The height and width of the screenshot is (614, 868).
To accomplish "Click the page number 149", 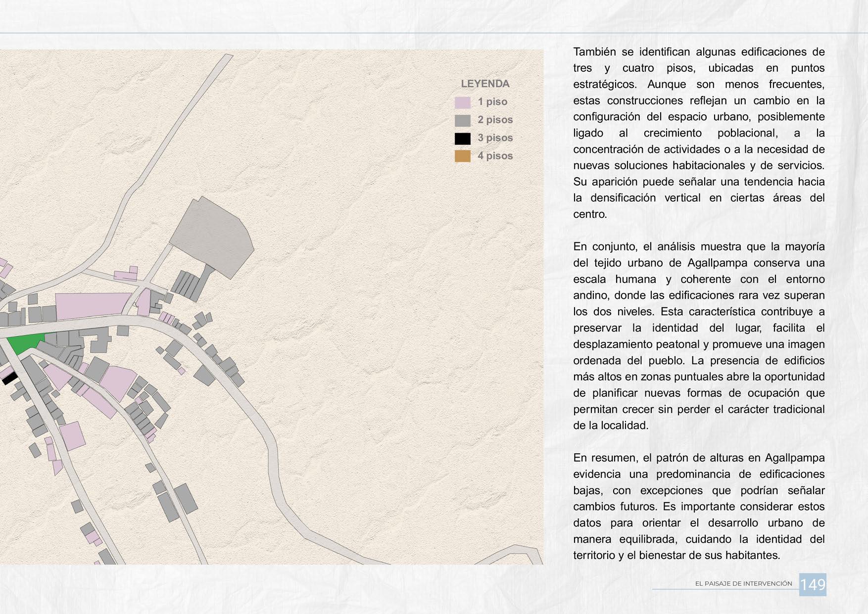I will click(813, 584).
